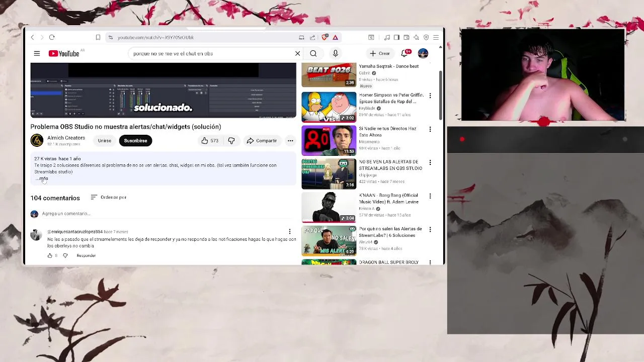The image size is (644, 362).
Task: Like the enriquesantacruzlopez854 comment
Action: 50,255
